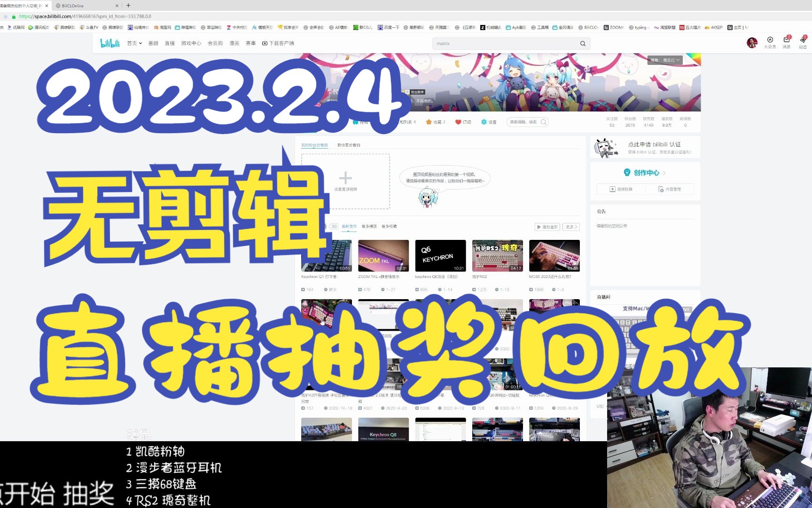Screen dimensions: 812x508
Task: Close the BiliCLOnline tab
Action: [117, 6]
